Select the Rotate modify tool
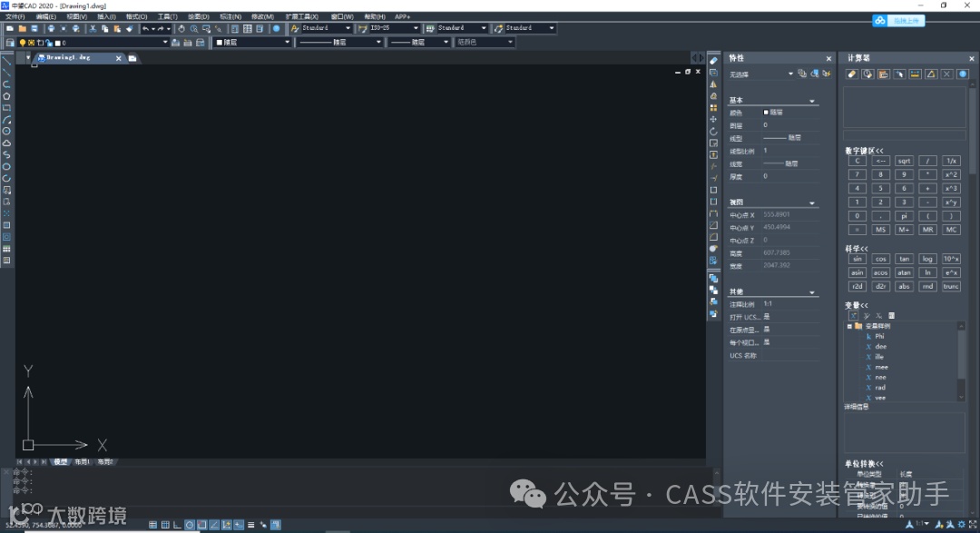The image size is (980, 533). pos(713,132)
